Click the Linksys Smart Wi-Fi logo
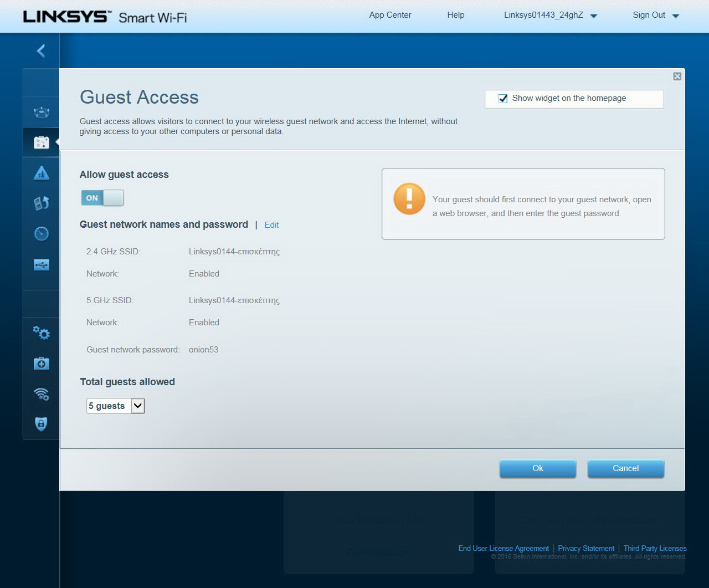This screenshot has height=588, width=709. 105,17
